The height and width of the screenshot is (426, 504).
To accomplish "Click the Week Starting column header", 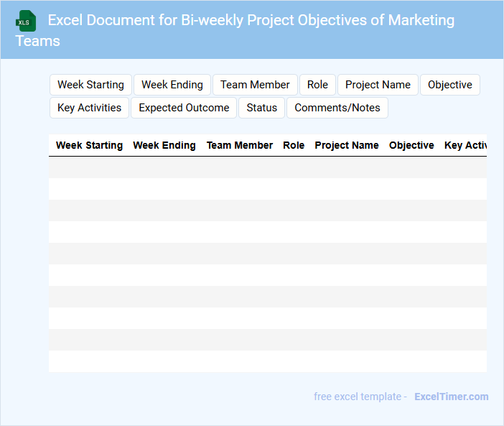I will click(x=89, y=145).
